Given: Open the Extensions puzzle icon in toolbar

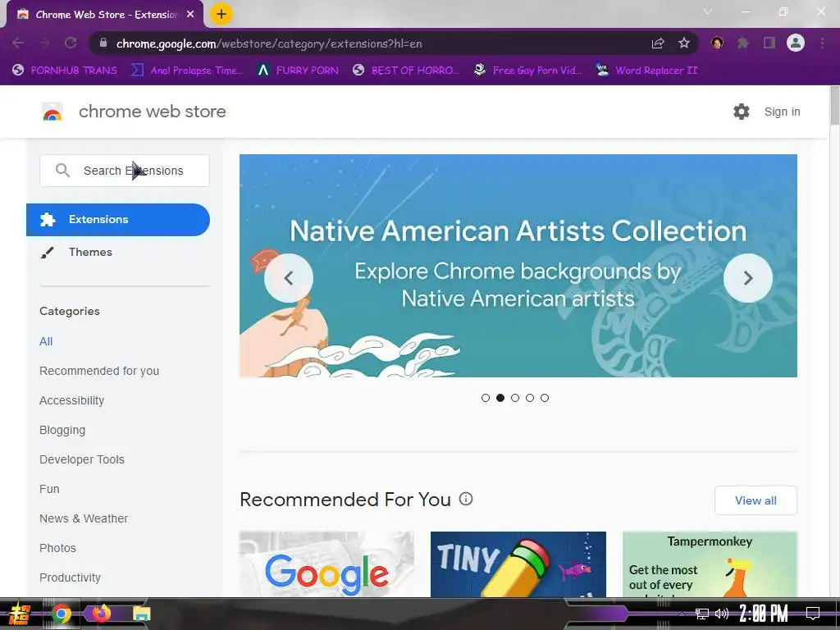Looking at the screenshot, I should coord(743,43).
